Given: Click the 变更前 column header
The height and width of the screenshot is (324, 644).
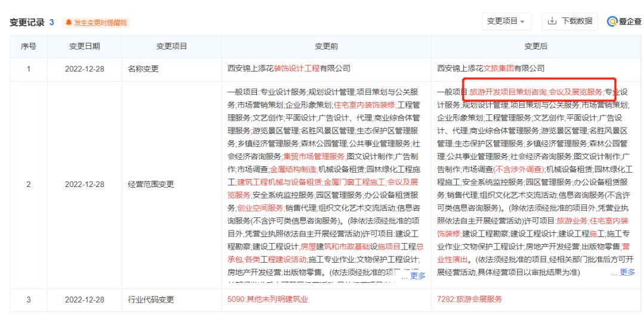Looking at the screenshot, I should pyautogui.click(x=326, y=47).
